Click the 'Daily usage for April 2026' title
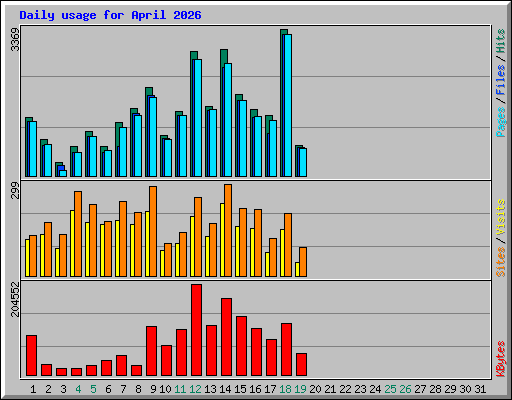Screen dimensions: 512x400 pos(110,15)
